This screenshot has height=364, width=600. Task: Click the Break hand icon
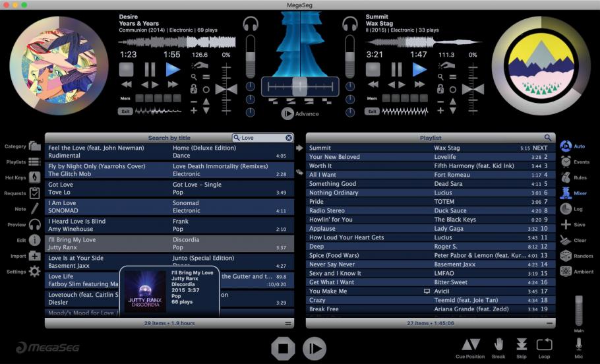coord(498,344)
